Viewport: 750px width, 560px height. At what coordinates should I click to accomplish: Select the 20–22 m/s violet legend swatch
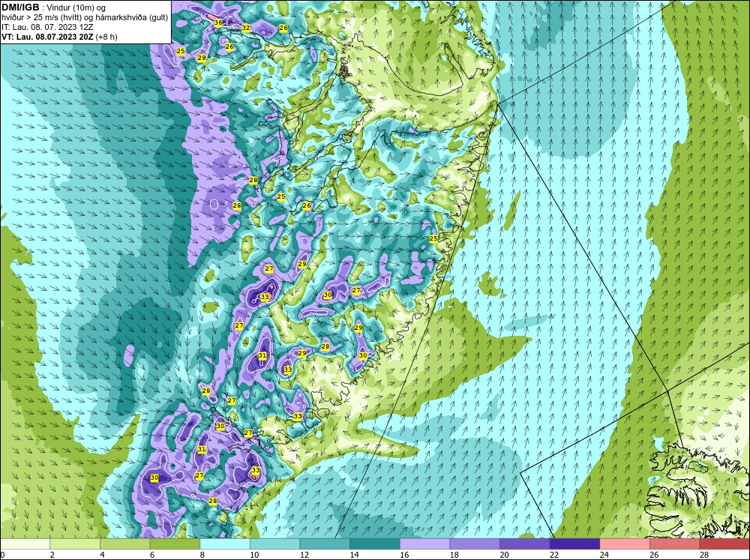click(x=525, y=544)
